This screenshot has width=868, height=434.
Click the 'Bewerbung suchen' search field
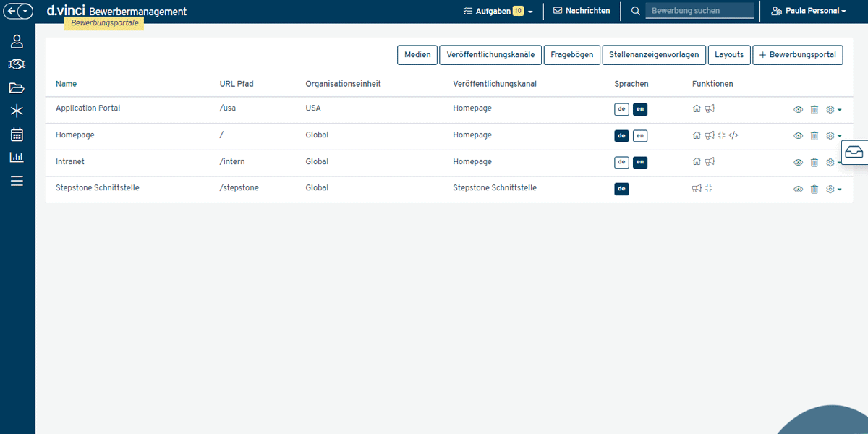coord(699,11)
